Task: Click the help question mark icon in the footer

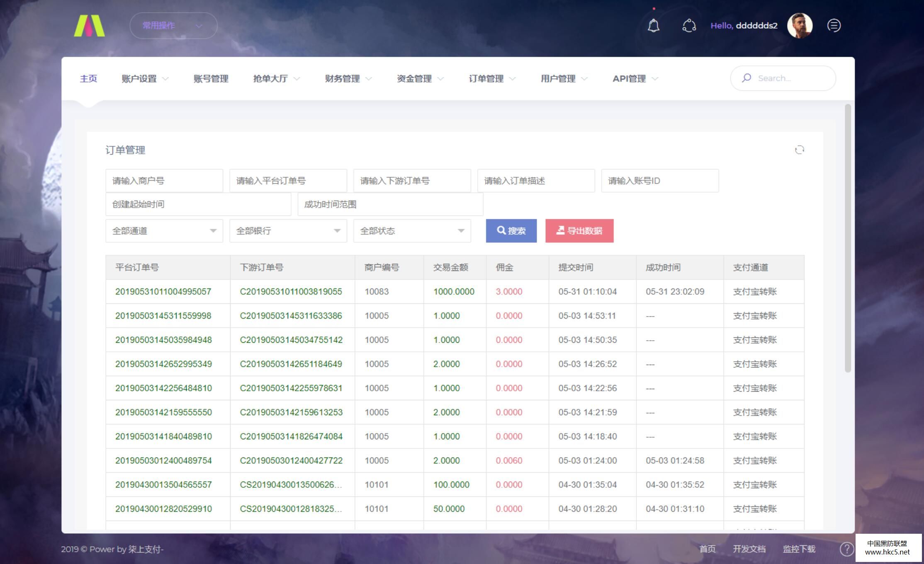Action: [x=846, y=549]
